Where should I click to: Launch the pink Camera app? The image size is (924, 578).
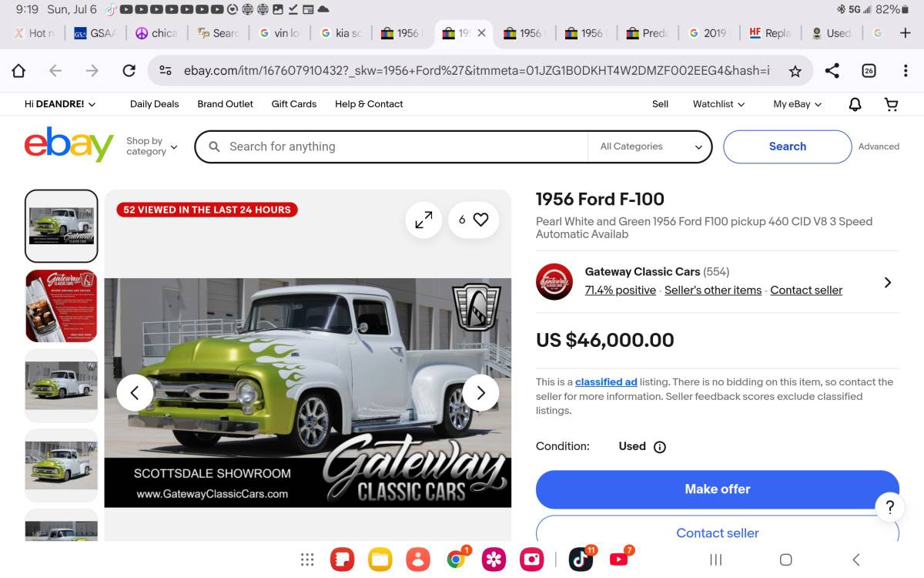[x=532, y=560]
